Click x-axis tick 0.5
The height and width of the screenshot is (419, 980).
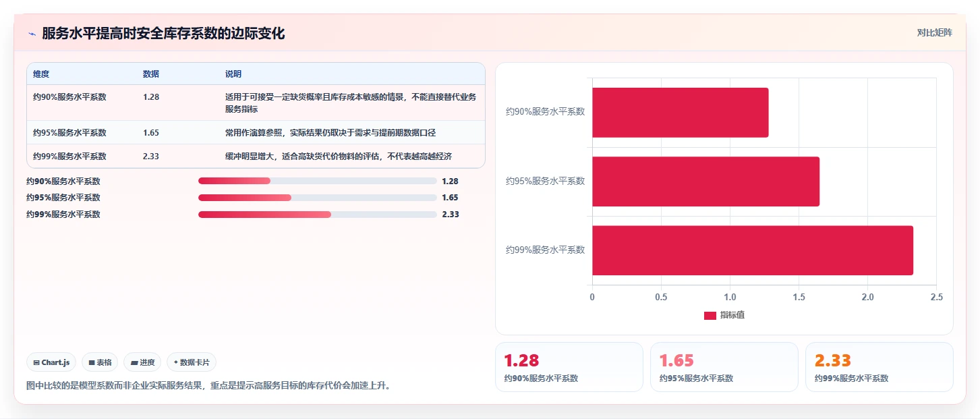pyautogui.click(x=661, y=297)
